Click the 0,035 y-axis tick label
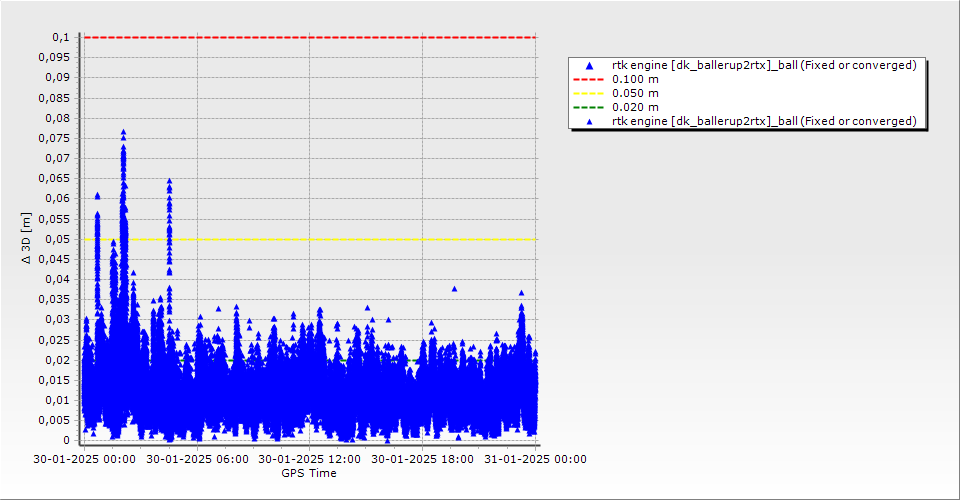The height and width of the screenshot is (500, 960). [54, 300]
